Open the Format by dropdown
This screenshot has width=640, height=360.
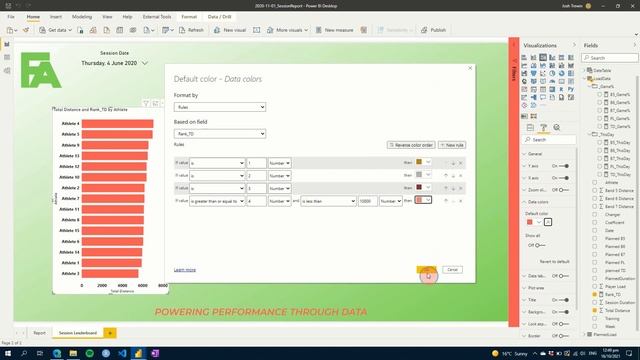[220, 107]
